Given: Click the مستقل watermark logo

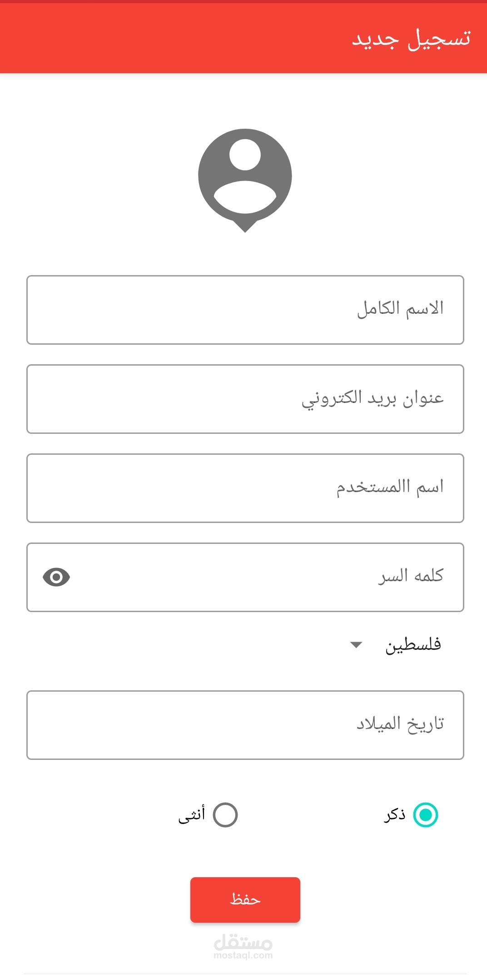Looking at the screenshot, I should (x=243, y=942).
